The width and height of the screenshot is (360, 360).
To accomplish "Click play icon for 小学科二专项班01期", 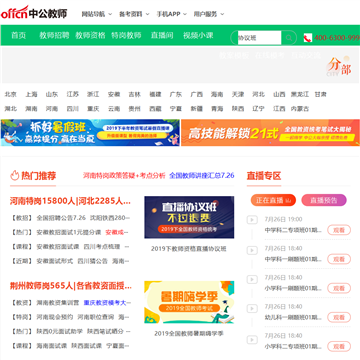I will click(x=252, y=340).
